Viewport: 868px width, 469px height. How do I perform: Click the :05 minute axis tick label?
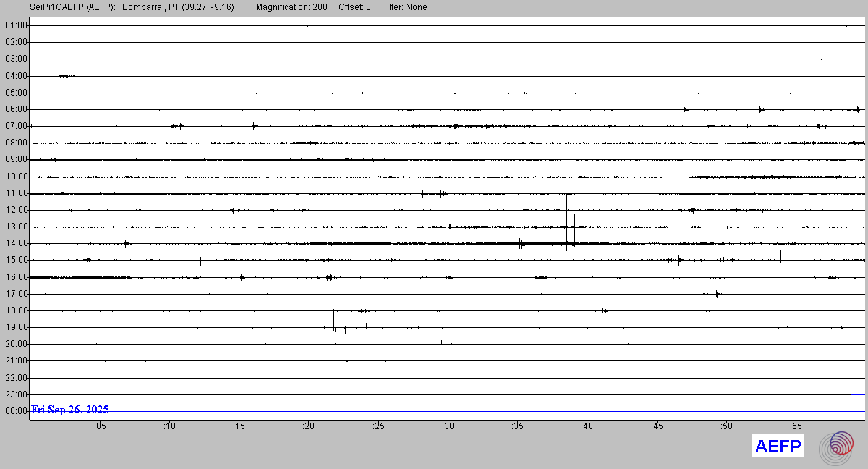(x=99, y=426)
